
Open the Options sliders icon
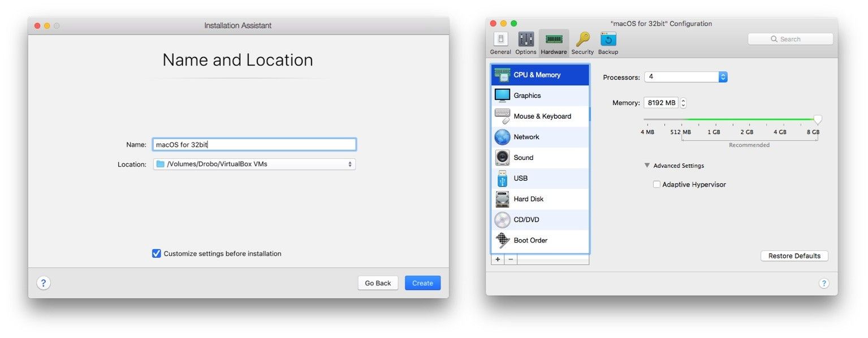526,43
